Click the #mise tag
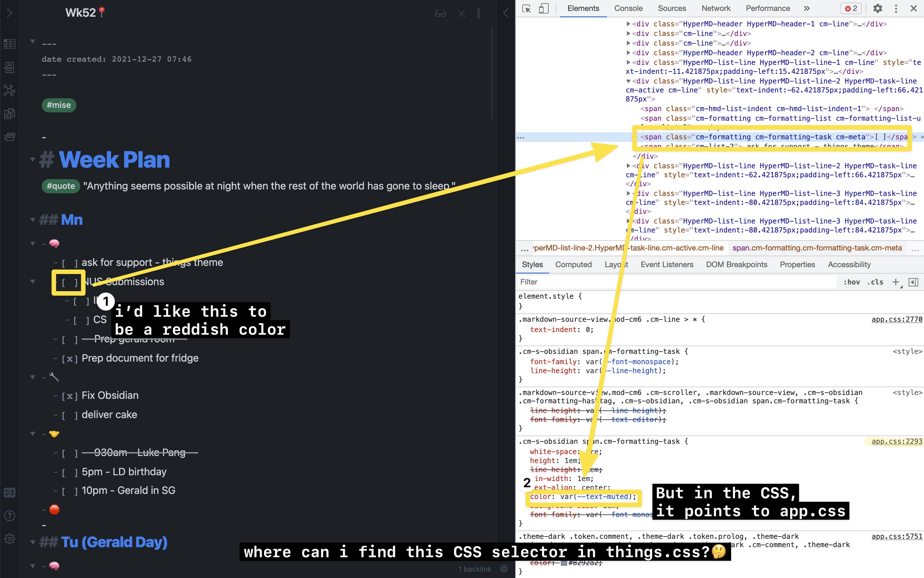This screenshot has width=924, height=578. click(59, 105)
